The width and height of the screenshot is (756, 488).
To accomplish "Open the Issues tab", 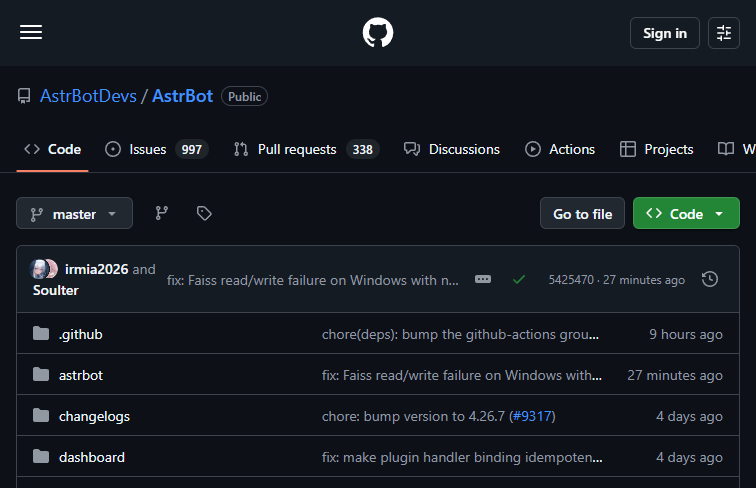I will pyautogui.click(x=157, y=149).
